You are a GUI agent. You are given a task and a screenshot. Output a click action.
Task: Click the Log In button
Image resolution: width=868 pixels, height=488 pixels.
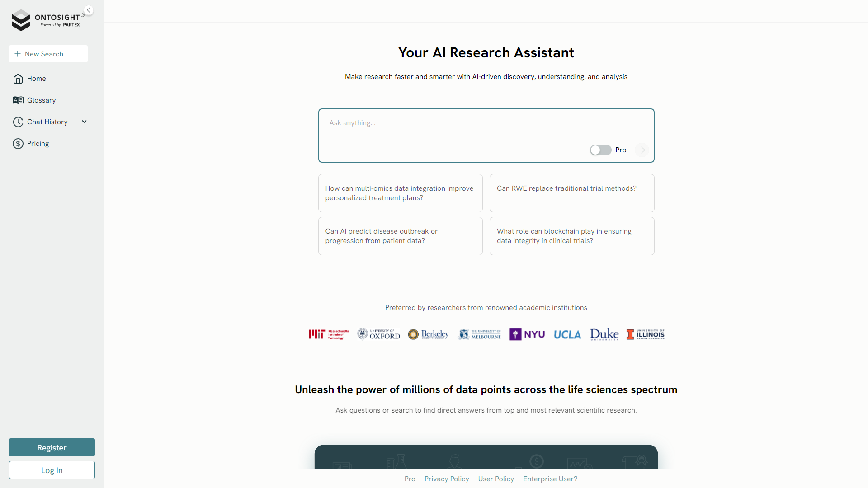[51, 470]
